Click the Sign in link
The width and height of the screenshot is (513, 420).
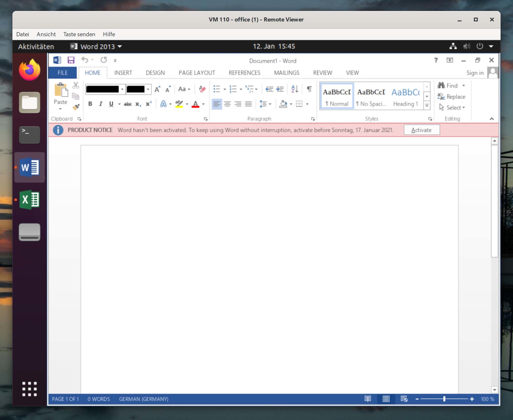tap(475, 73)
